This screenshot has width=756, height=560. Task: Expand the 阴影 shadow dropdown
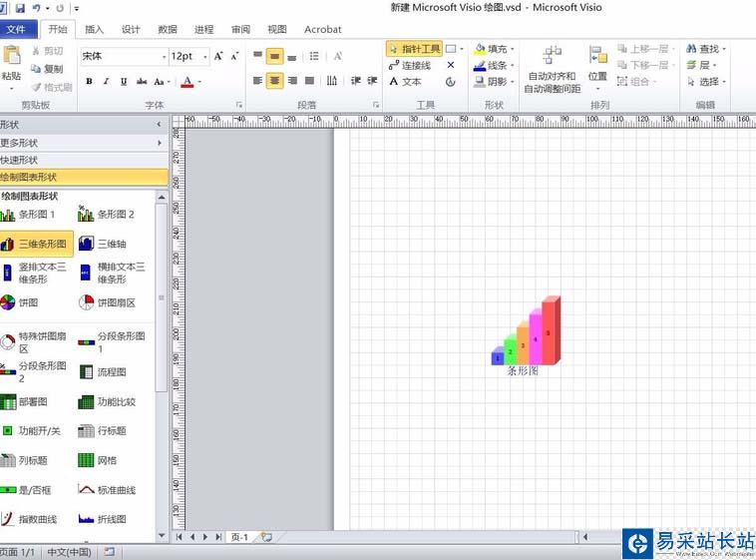(x=512, y=82)
